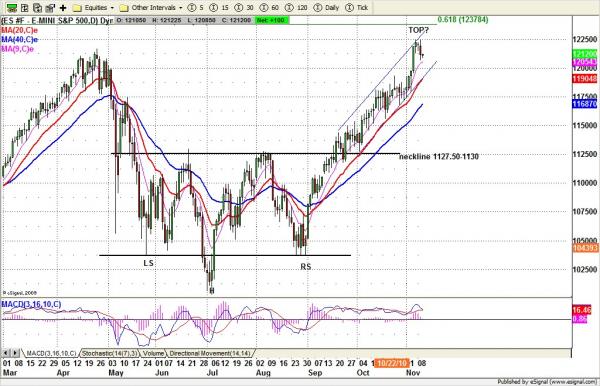Viewport: 600px width, 386px height.
Task: Click the Sep label on the time axis
Action: point(315,373)
